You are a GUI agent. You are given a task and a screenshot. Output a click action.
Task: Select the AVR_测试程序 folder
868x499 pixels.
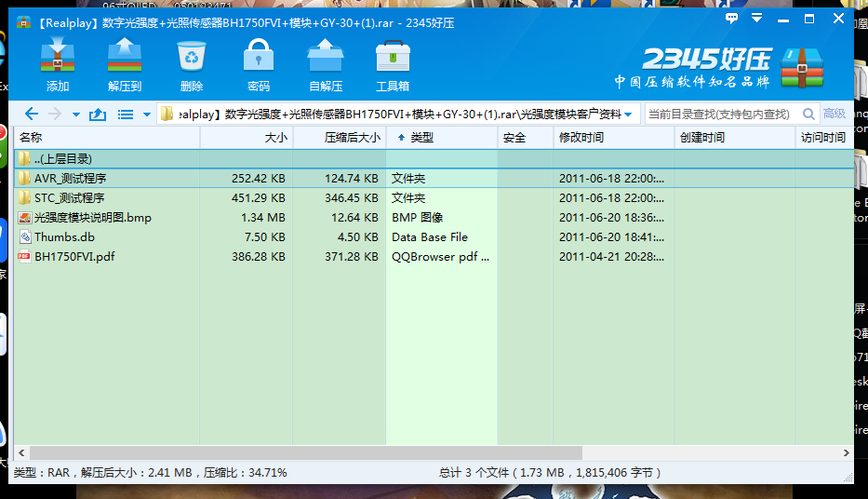click(434, 179)
